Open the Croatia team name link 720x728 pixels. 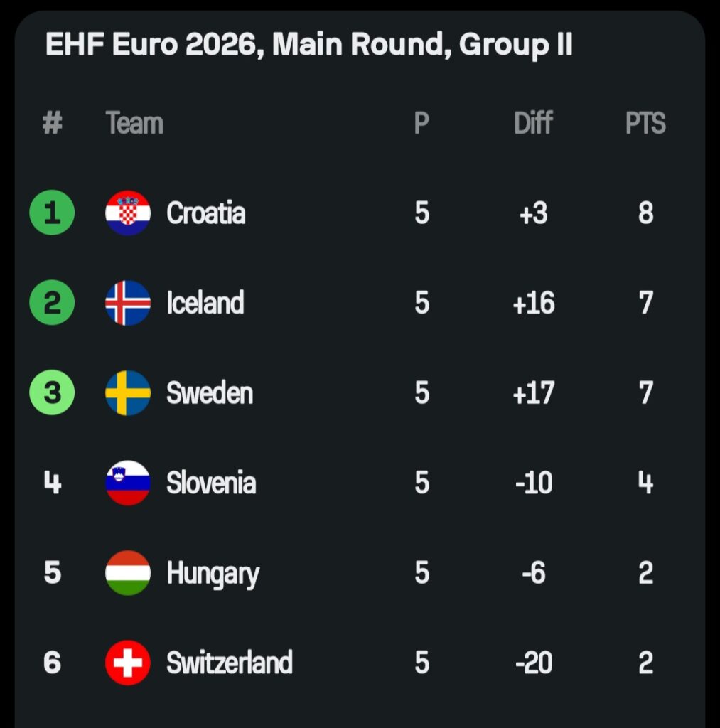[206, 213]
